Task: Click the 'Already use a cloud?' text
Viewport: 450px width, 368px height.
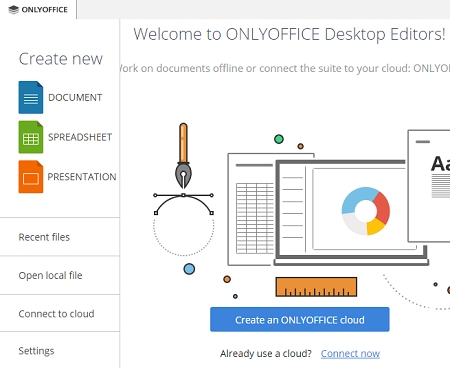Action: (x=266, y=353)
